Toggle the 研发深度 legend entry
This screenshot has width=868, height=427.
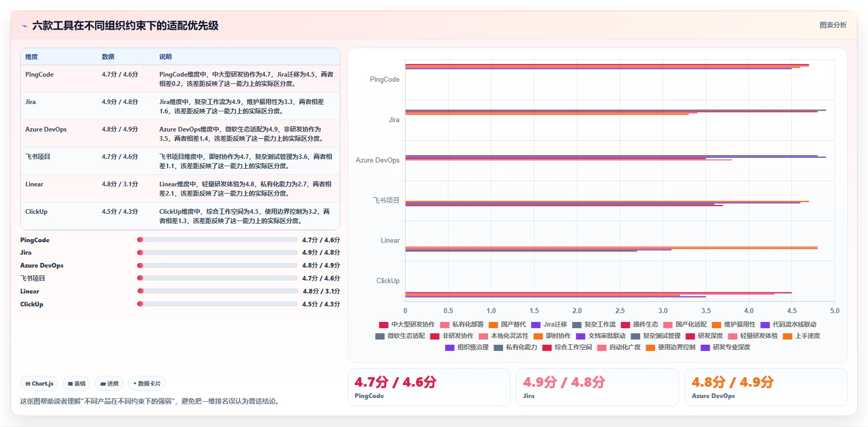[705, 336]
